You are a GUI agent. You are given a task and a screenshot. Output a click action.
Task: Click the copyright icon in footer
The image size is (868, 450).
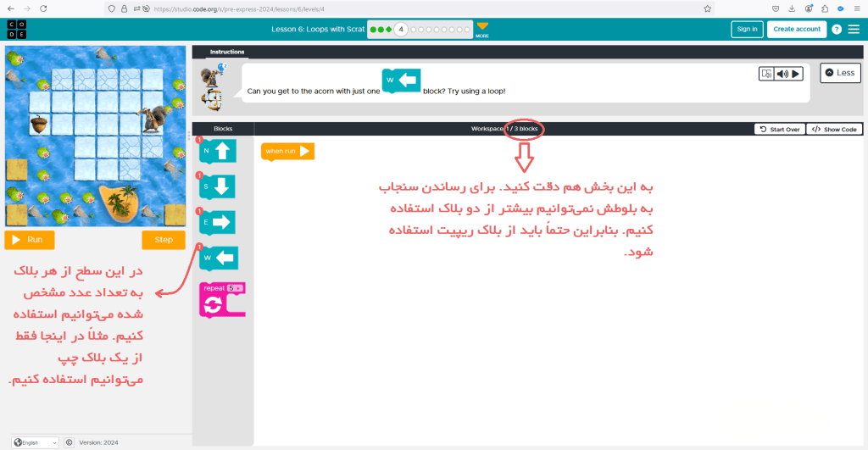tap(69, 442)
